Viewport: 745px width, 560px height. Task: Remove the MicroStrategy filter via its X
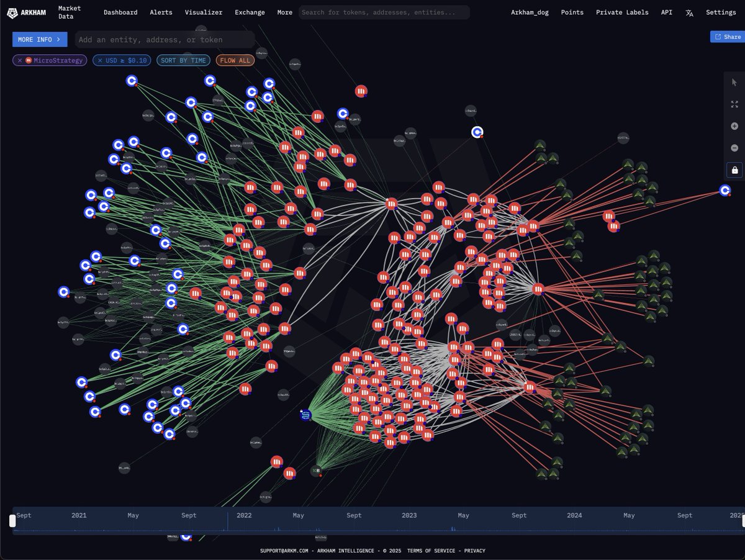tap(20, 60)
